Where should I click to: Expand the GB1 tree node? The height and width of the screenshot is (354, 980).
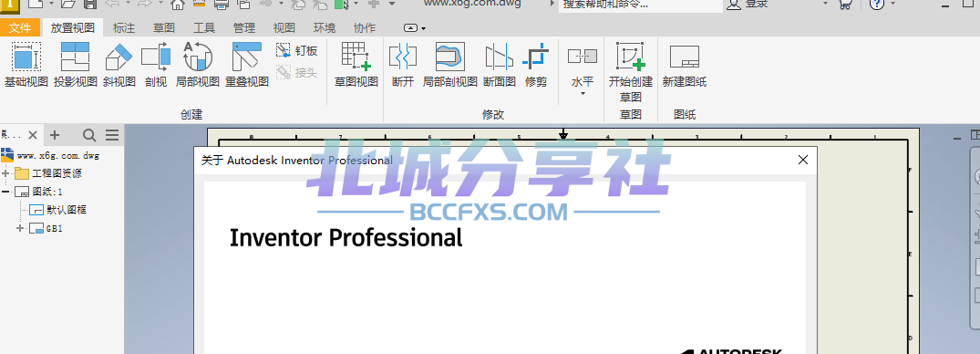click(20, 228)
